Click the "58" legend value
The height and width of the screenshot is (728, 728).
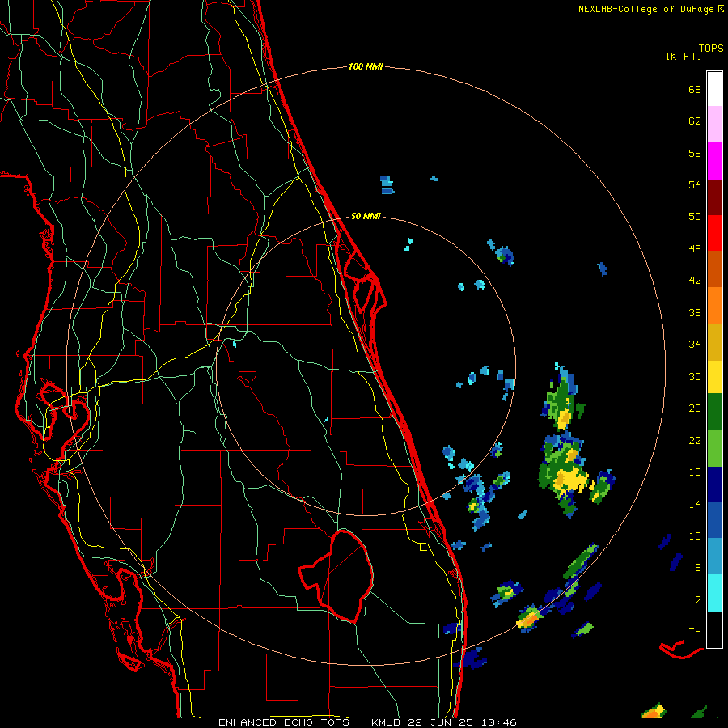tap(695, 153)
